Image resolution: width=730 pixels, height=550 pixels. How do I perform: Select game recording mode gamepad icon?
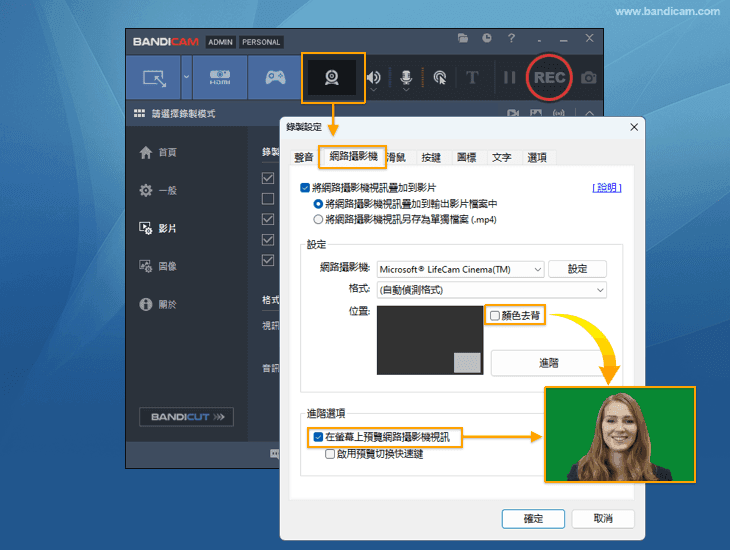pyautogui.click(x=275, y=77)
